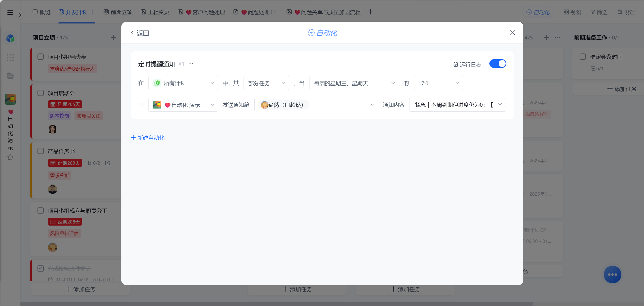Screen dimensions: 644x306
Task: Click the horizontal scrollbar at the bottom
Action: coord(277,304)
